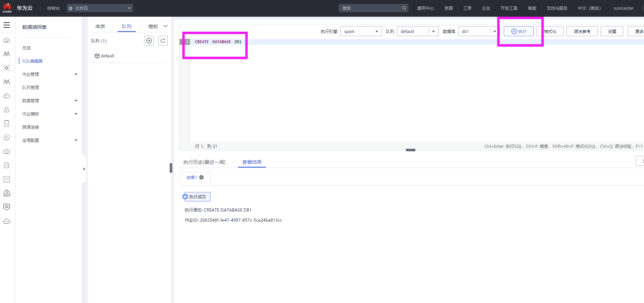The width and height of the screenshot is (644, 303).
Task: Open 跨源连接 in the side menu
Action: click(31, 127)
